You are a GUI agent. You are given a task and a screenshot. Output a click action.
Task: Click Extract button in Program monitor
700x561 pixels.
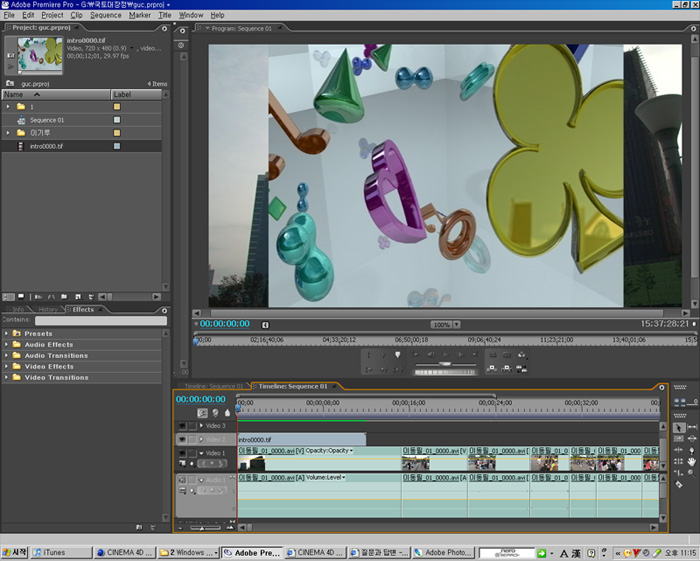pos(507,369)
